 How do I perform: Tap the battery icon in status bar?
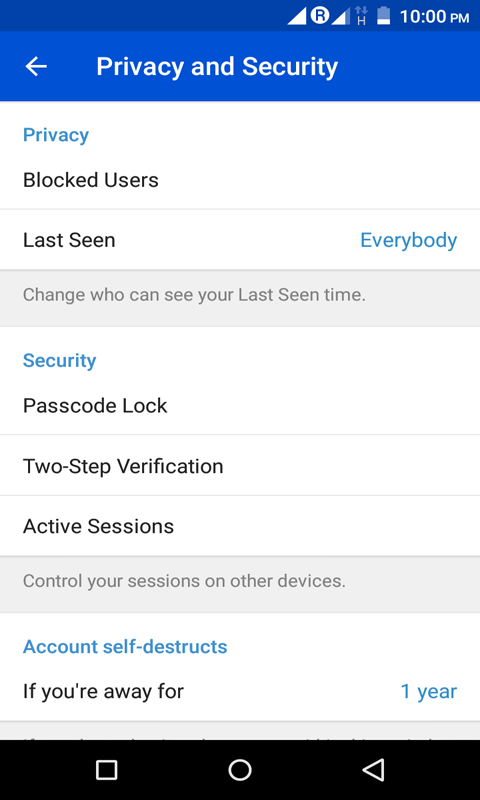(383, 16)
